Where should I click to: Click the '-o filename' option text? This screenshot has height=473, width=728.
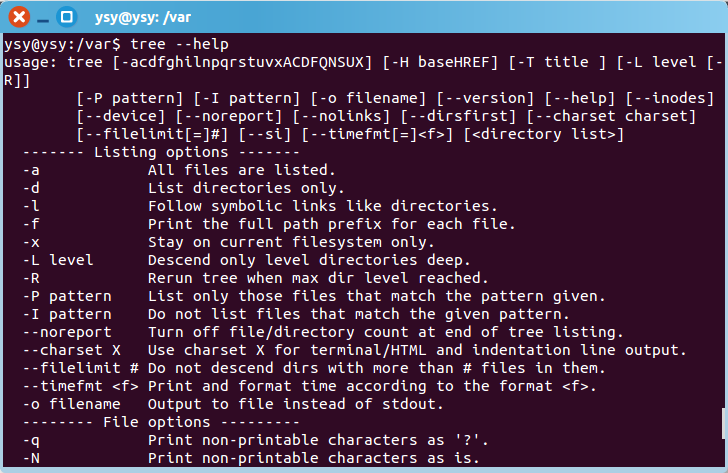click(x=70, y=404)
